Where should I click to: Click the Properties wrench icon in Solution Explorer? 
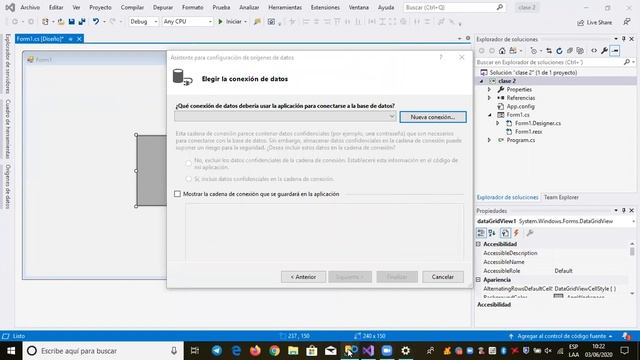604,51
